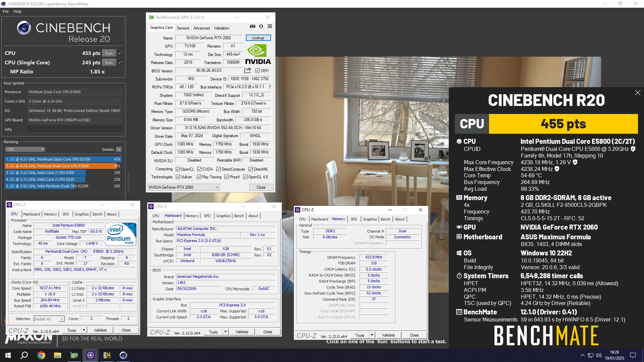Select ranking bar for Pentium E2200 at 3.52 GHz
The image size is (644, 362).
click(x=63, y=186)
